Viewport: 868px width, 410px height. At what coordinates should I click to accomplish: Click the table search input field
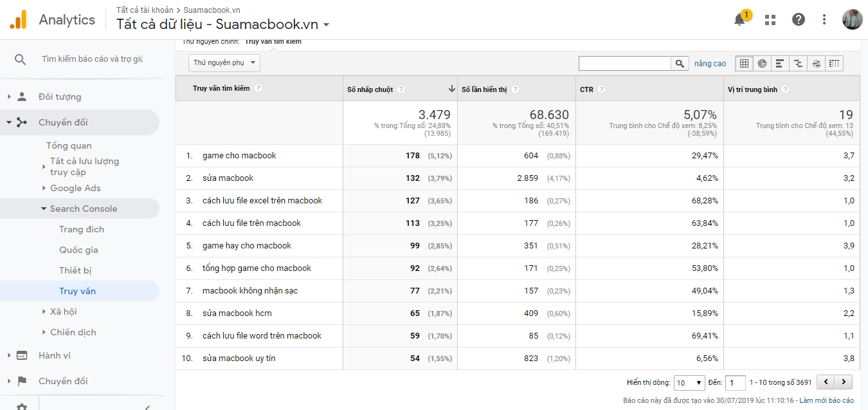pos(625,63)
